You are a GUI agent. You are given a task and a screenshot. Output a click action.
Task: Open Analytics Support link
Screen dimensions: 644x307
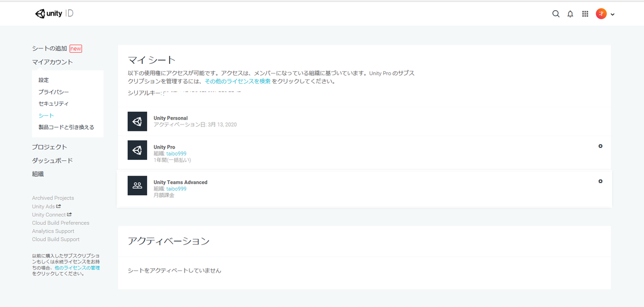[x=53, y=231]
